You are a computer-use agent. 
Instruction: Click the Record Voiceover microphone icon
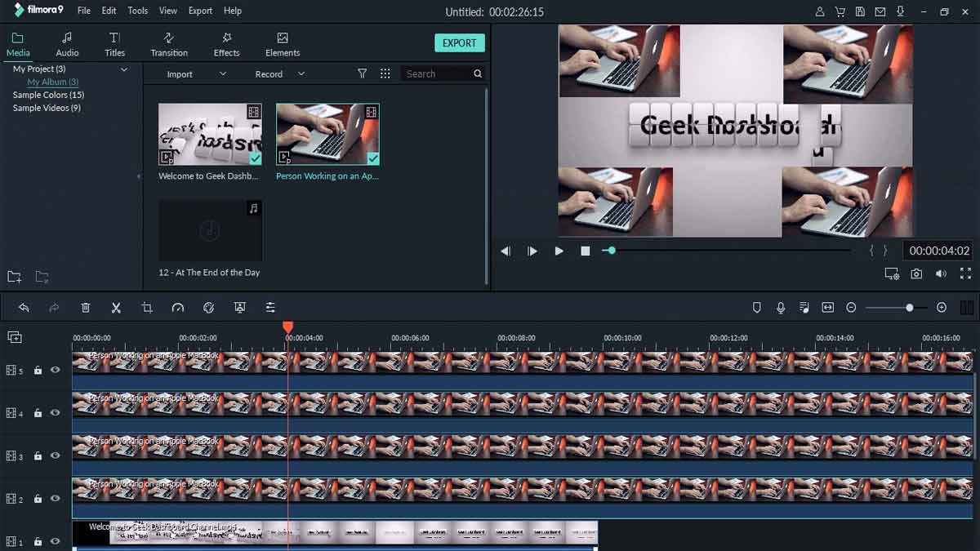tap(782, 307)
